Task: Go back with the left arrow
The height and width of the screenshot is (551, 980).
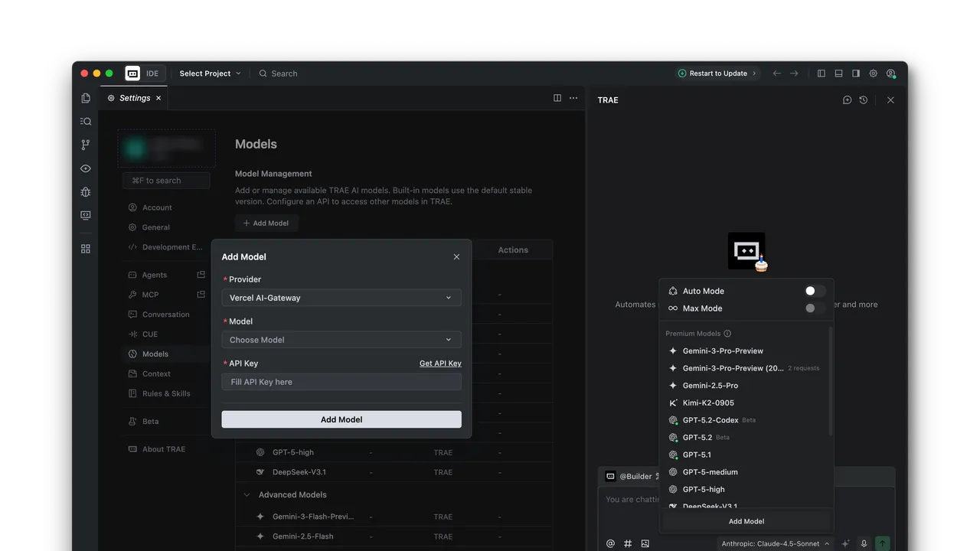Action: pos(777,73)
